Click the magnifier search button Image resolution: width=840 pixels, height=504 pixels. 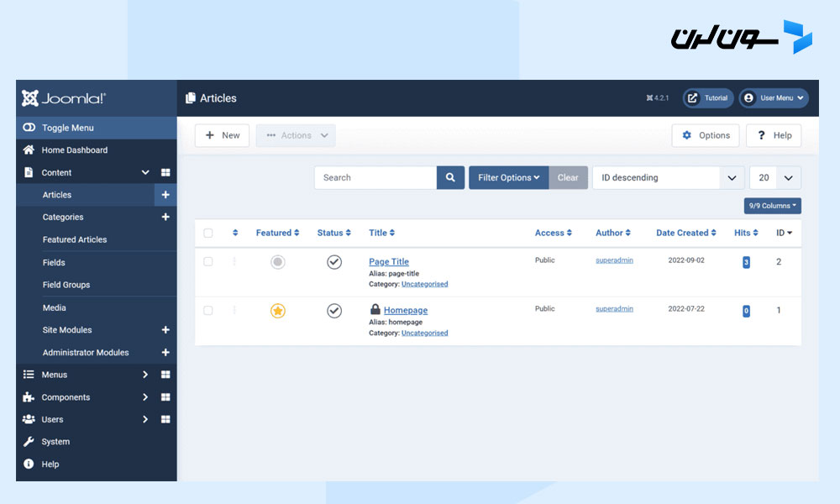pos(450,178)
